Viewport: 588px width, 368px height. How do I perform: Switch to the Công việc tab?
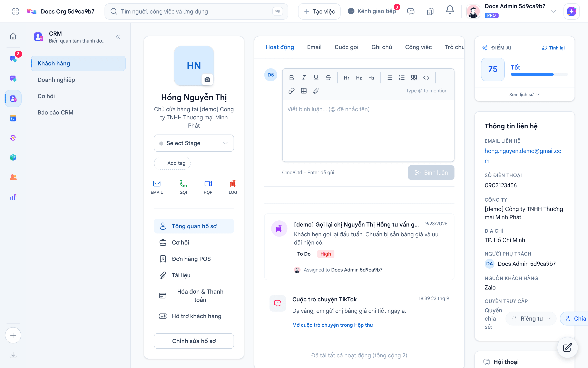(418, 47)
